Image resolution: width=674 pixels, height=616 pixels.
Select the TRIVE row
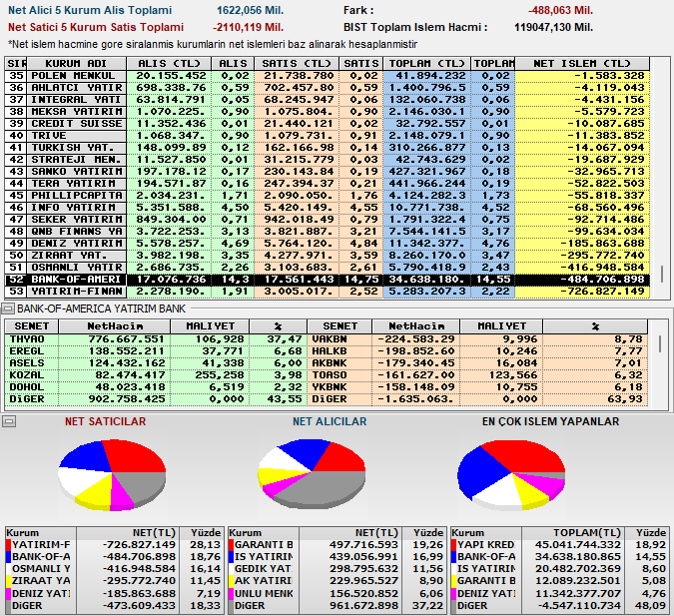pos(328,136)
